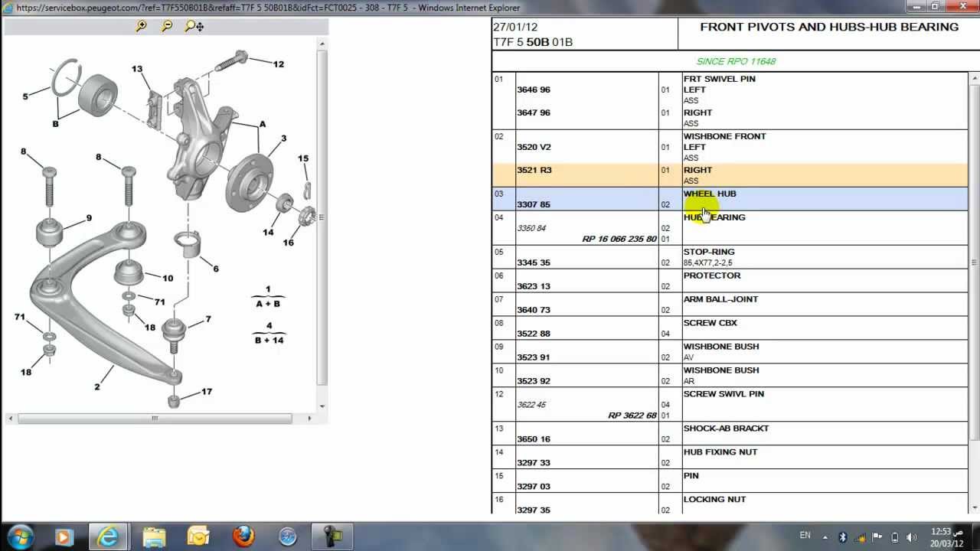Zoom in on the parts diagram

pos(141,26)
